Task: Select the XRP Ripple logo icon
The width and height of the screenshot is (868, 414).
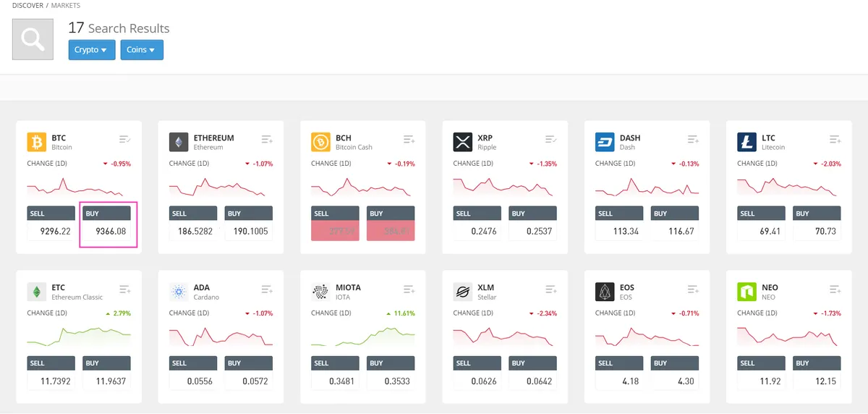Action: 463,142
